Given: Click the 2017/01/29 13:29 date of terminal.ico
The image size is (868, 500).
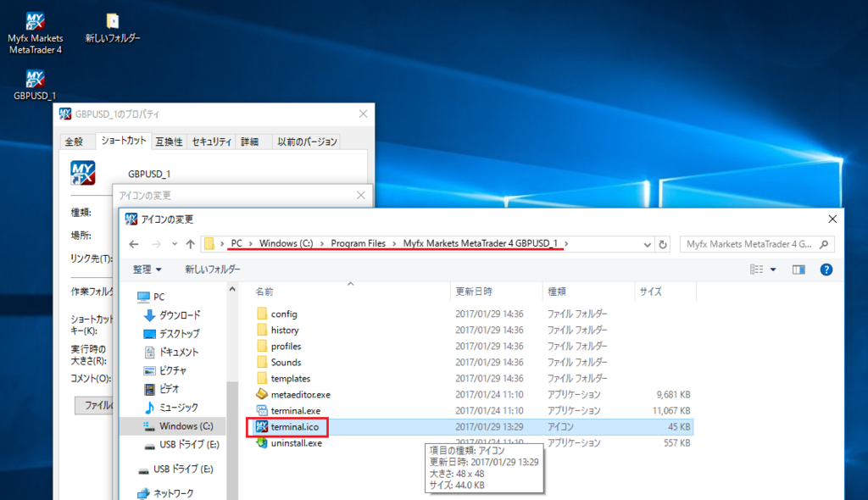Looking at the screenshot, I should tap(489, 427).
